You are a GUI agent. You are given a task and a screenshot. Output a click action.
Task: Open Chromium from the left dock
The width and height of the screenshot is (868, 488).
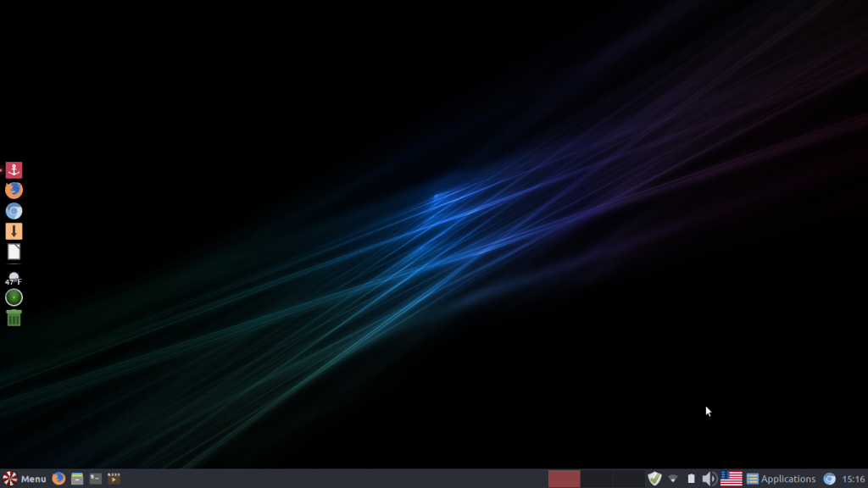click(x=14, y=211)
